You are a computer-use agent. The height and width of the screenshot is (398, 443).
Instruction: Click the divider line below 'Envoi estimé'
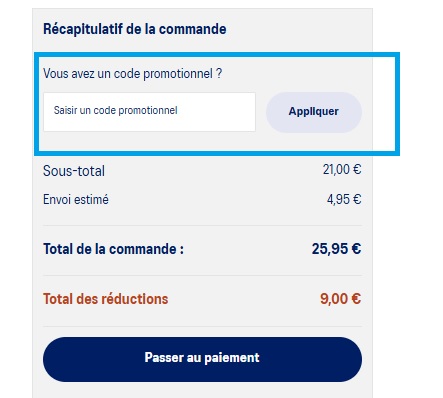coord(202,225)
